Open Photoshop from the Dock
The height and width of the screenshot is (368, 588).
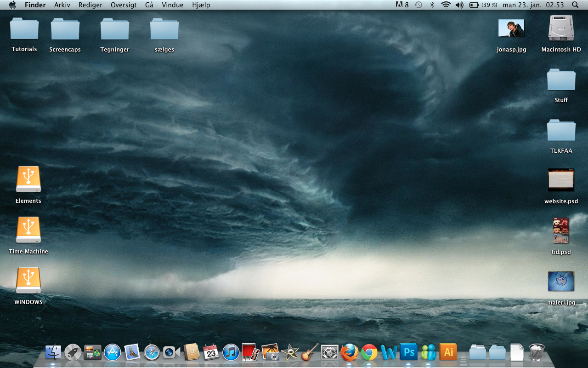pyautogui.click(x=408, y=352)
